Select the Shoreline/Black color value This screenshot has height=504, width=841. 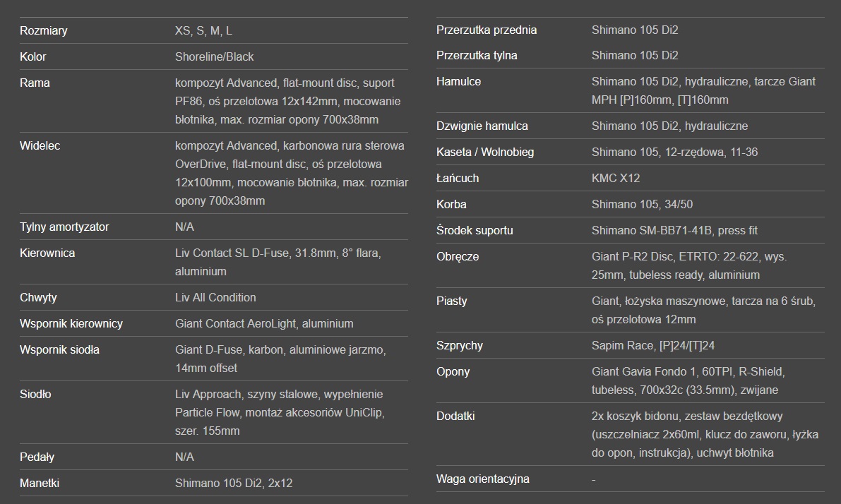pyautogui.click(x=214, y=56)
